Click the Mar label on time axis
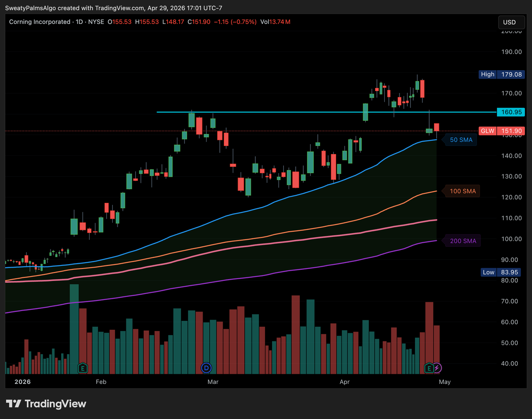 (x=213, y=382)
